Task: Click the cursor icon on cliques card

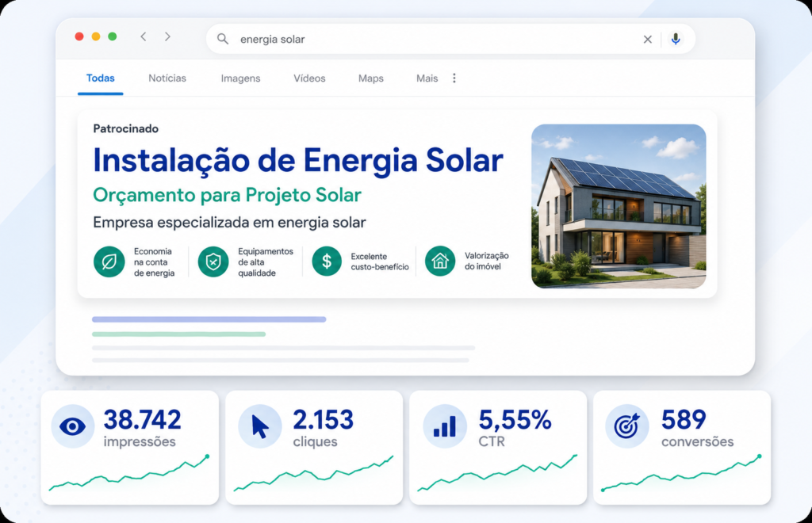Action: point(260,426)
